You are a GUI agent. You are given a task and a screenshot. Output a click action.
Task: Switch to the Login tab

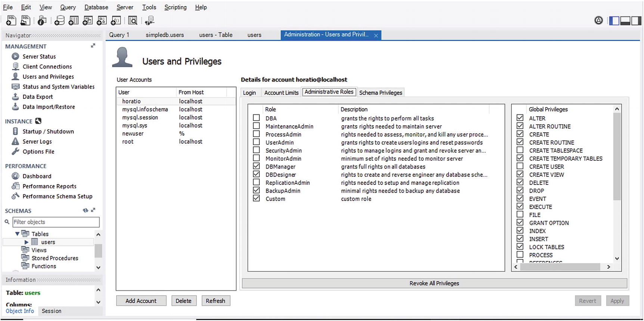tap(249, 92)
